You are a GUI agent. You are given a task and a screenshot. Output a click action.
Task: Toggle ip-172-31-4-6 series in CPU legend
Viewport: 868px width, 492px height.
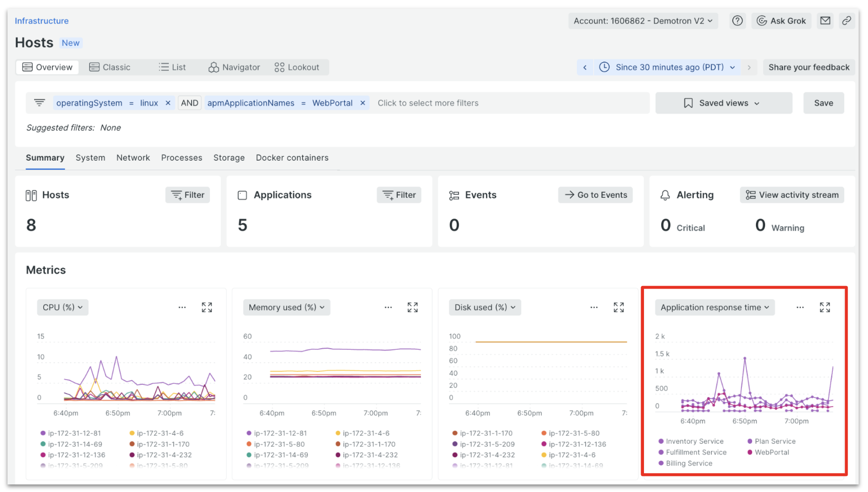pyautogui.click(x=156, y=433)
